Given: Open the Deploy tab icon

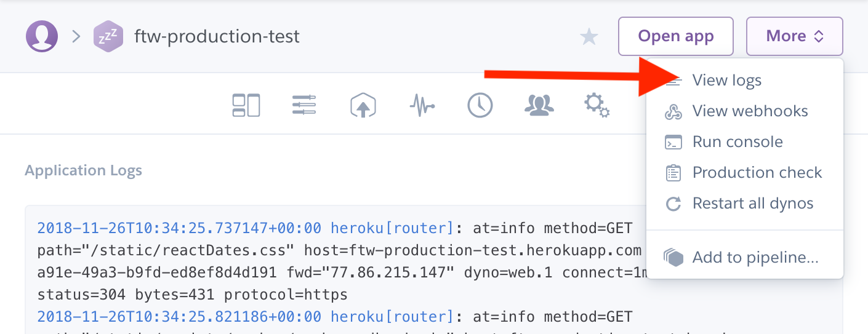Looking at the screenshot, I should (x=363, y=106).
